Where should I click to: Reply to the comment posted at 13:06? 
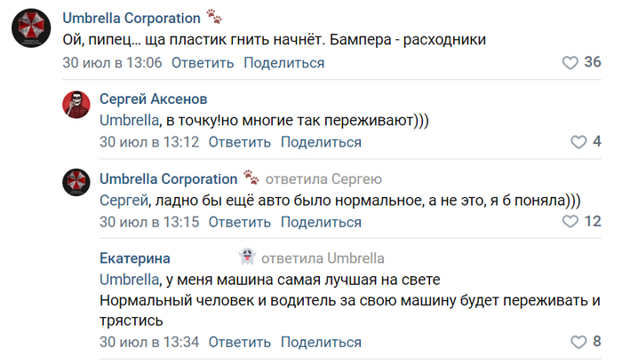[x=203, y=63]
